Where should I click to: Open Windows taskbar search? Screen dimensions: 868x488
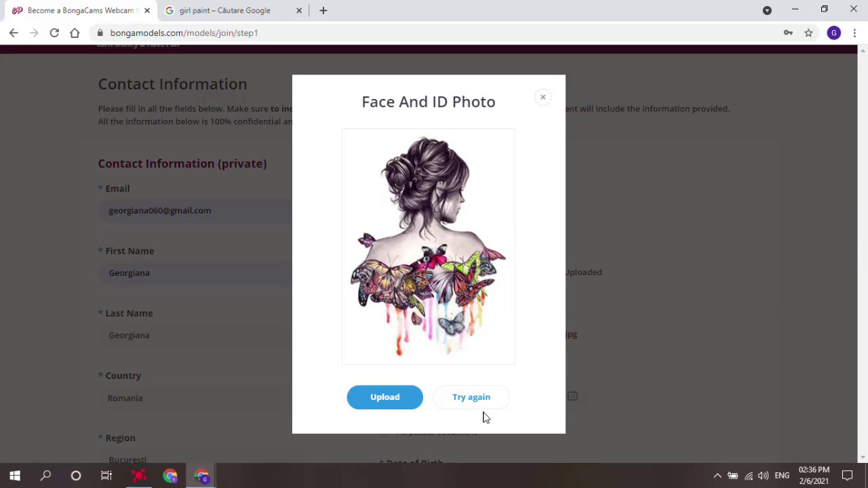tap(45, 476)
